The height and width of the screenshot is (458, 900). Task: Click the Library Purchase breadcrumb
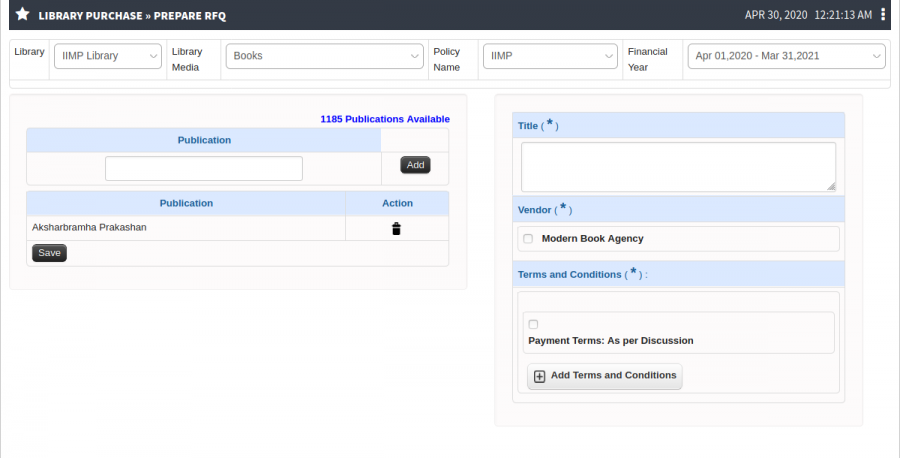click(x=90, y=16)
